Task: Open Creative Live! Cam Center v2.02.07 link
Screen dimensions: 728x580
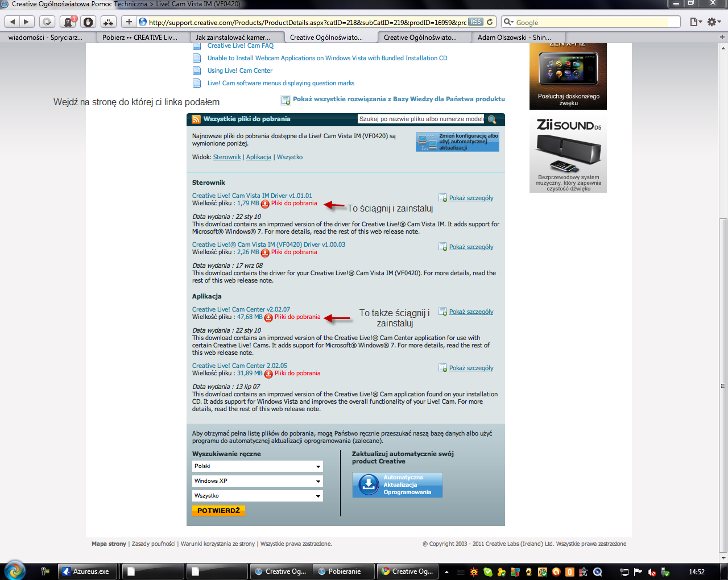Action: click(x=241, y=309)
